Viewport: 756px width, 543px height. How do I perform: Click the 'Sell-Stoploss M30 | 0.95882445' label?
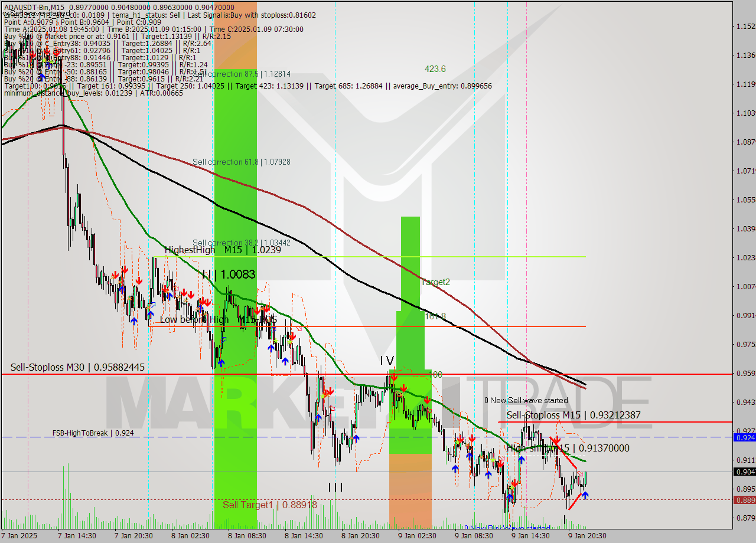pyautogui.click(x=77, y=367)
